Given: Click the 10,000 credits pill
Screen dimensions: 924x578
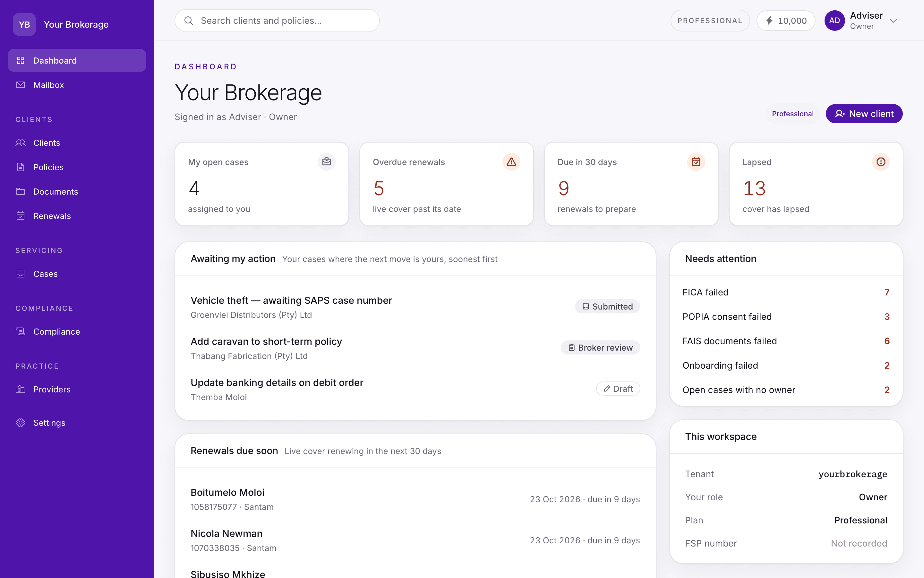Looking at the screenshot, I should pyautogui.click(x=786, y=21).
